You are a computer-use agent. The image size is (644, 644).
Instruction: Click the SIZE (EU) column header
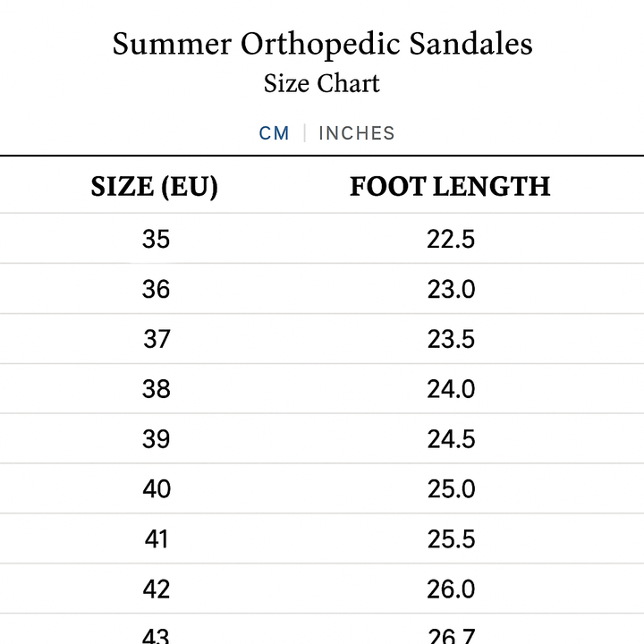click(x=155, y=186)
